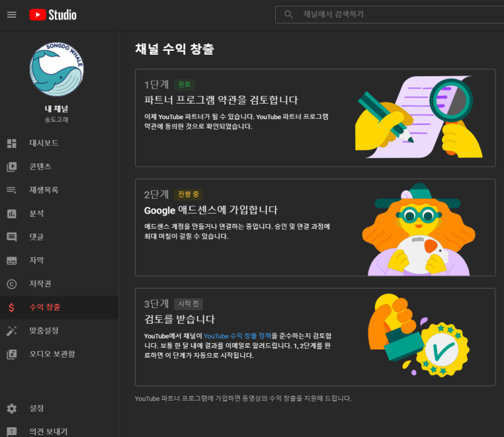Click the YouTube Studio logo
Image resolution: width=504 pixels, height=437 pixels.
point(53,15)
